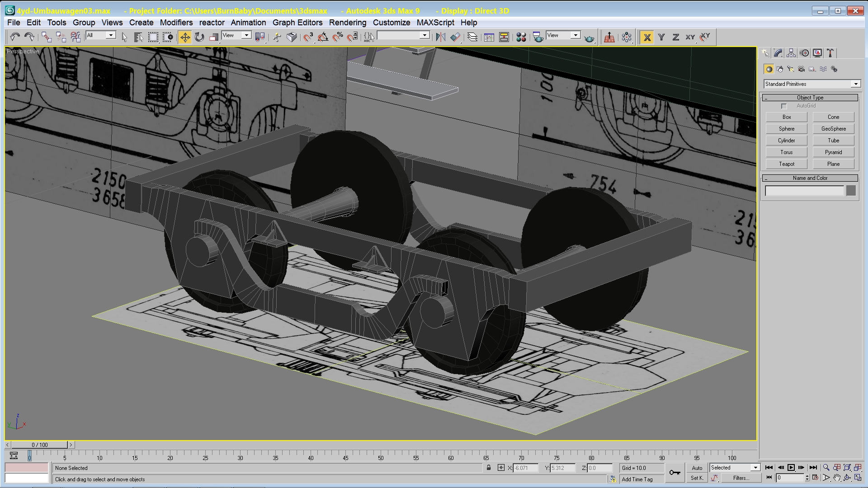The width and height of the screenshot is (868, 488).
Task: Toggle the 3D Snaps button
Action: click(x=308, y=37)
